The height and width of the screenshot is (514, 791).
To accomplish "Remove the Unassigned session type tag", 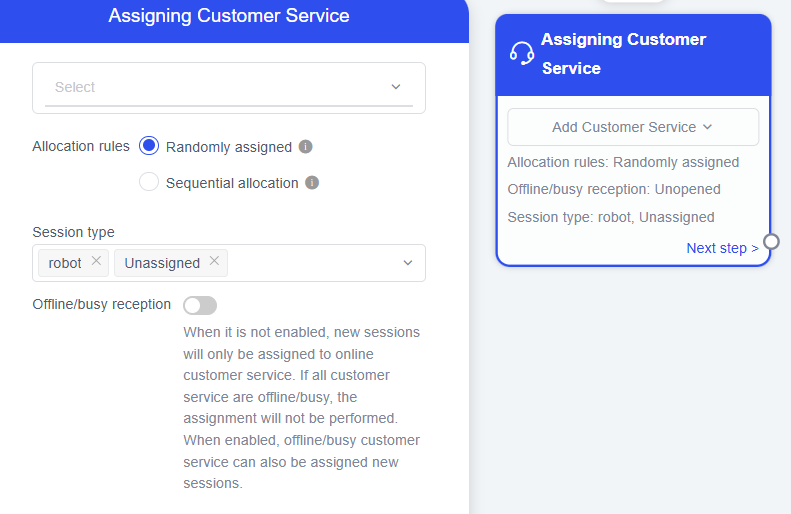I will click(x=214, y=262).
